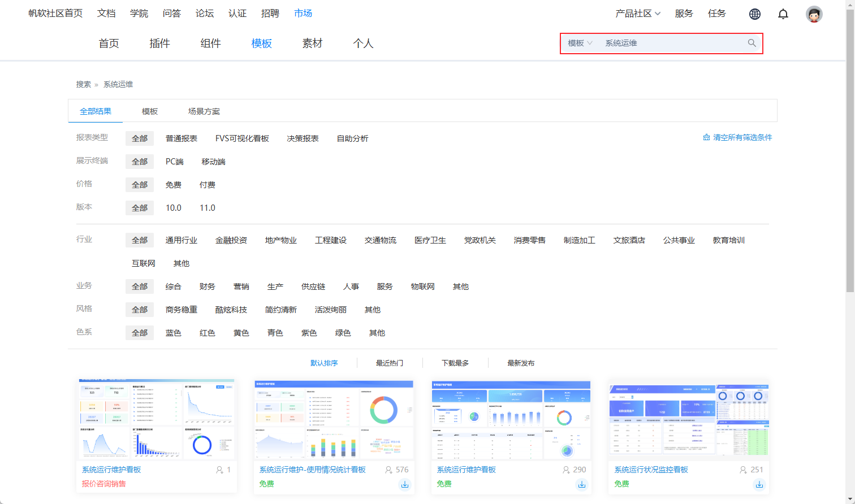Click download icon on 290-download template

point(582,484)
